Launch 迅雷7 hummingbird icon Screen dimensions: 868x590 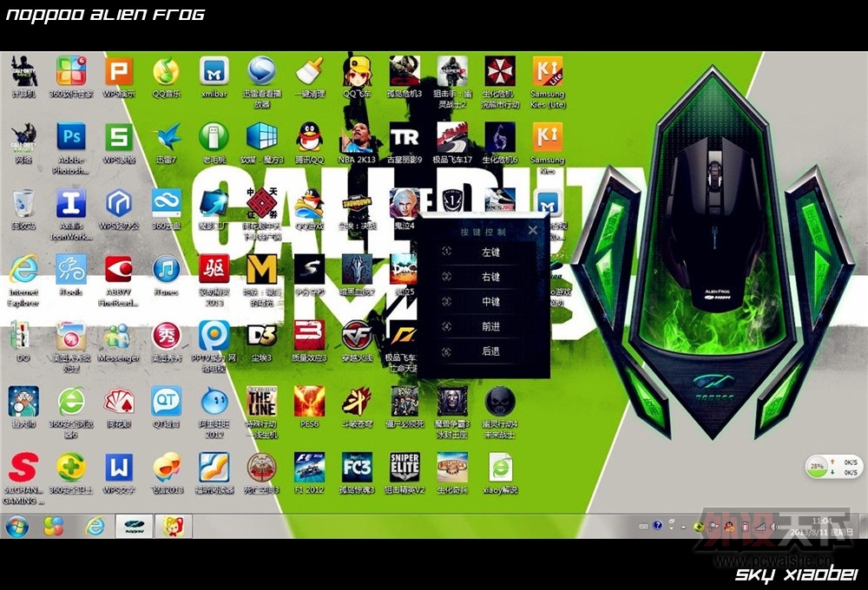166,137
